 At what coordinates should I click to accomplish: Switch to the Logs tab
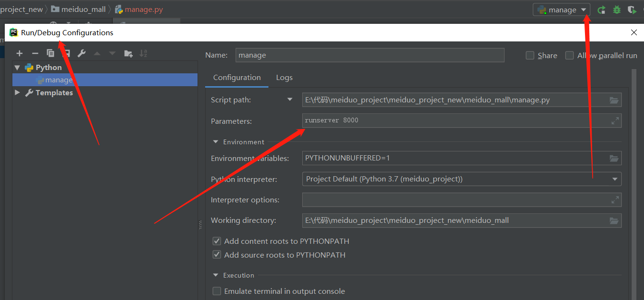pos(284,78)
